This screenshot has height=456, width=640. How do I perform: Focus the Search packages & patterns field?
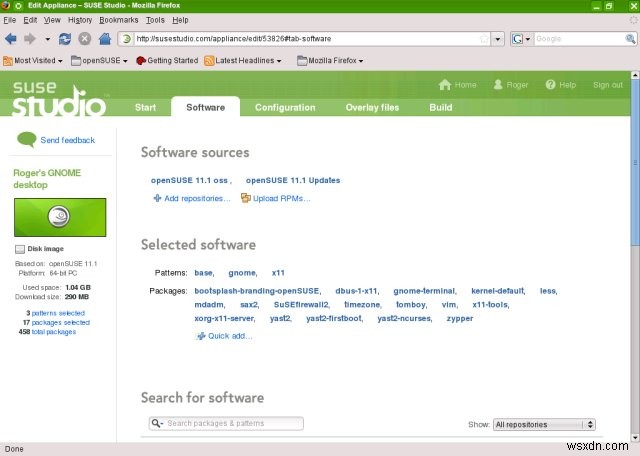coord(226,423)
